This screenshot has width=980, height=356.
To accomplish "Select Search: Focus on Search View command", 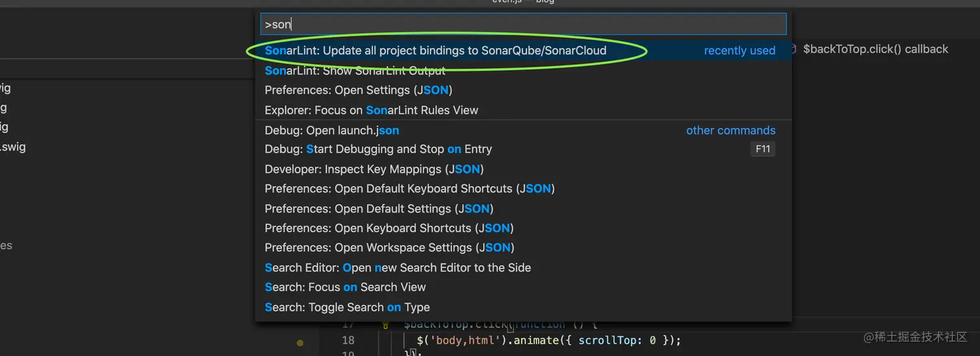I will [x=523, y=287].
